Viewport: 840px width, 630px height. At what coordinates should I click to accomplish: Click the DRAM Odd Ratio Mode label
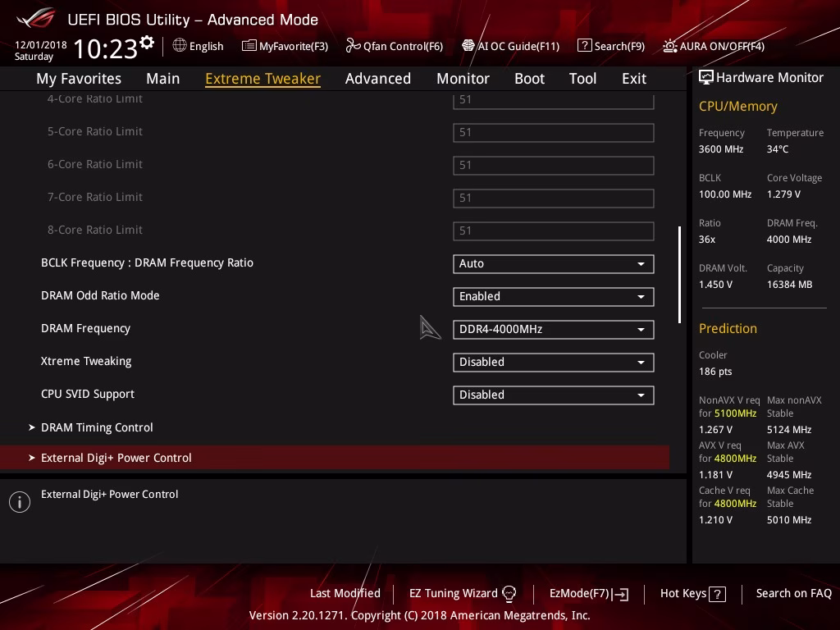click(100, 295)
